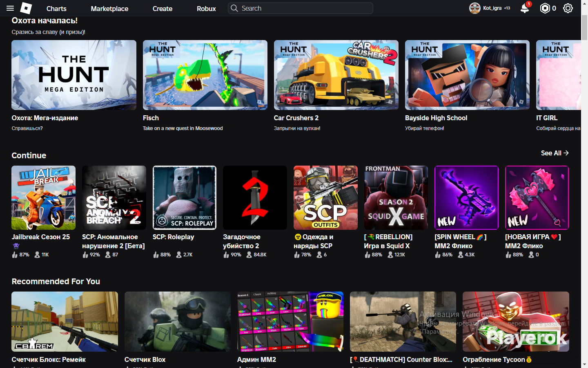Click the 'Охота началась!' heading
Screen dimensions: 588x368
(x=45, y=20)
